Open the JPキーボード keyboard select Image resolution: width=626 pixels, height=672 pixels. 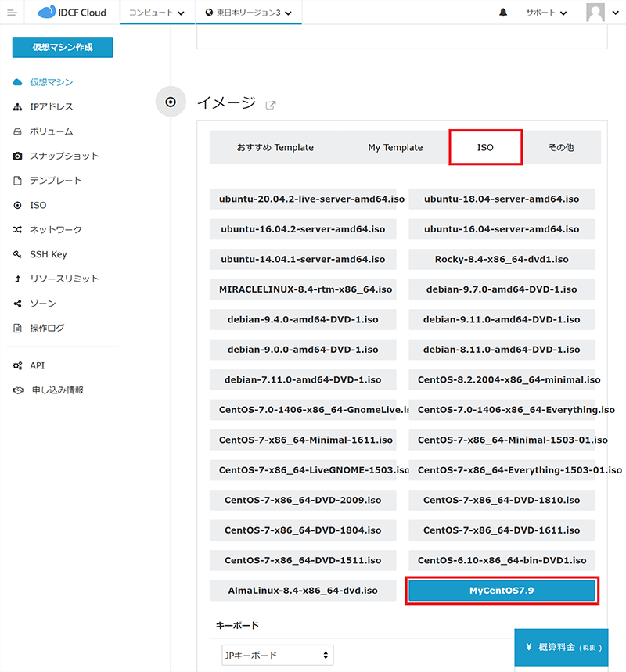pos(278,655)
